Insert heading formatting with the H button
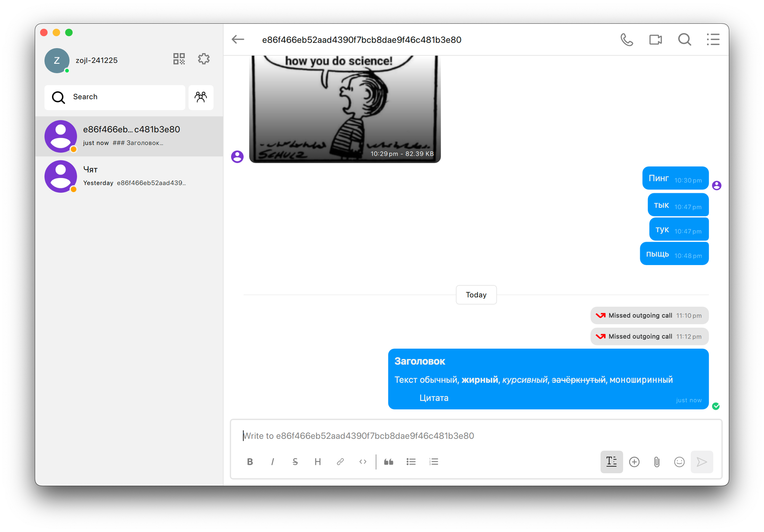This screenshot has height=532, width=764. point(317,462)
